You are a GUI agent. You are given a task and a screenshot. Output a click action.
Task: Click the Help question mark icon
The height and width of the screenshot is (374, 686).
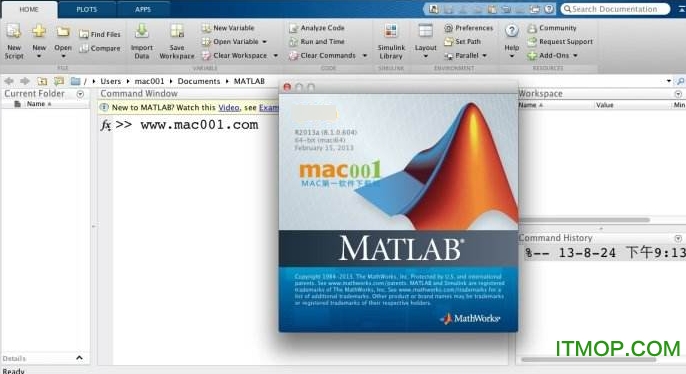(x=511, y=31)
